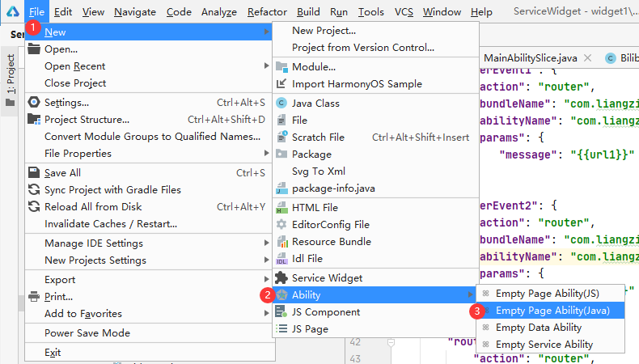Click the Service Widget puzzle icon
Screen dimensions: 639x364
(281, 277)
